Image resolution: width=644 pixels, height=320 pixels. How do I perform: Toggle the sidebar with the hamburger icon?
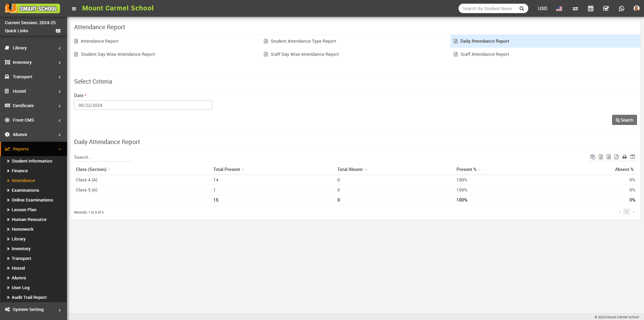click(x=74, y=9)
